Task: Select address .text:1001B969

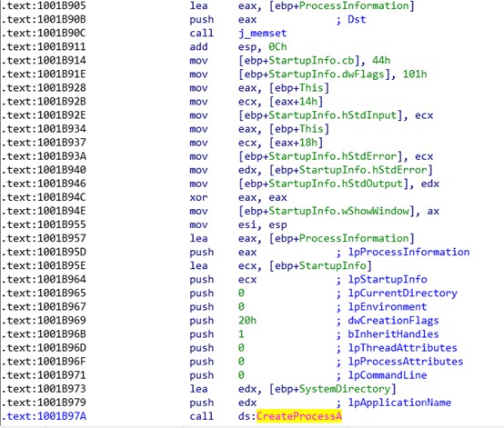Action: [x=44, y=321]
